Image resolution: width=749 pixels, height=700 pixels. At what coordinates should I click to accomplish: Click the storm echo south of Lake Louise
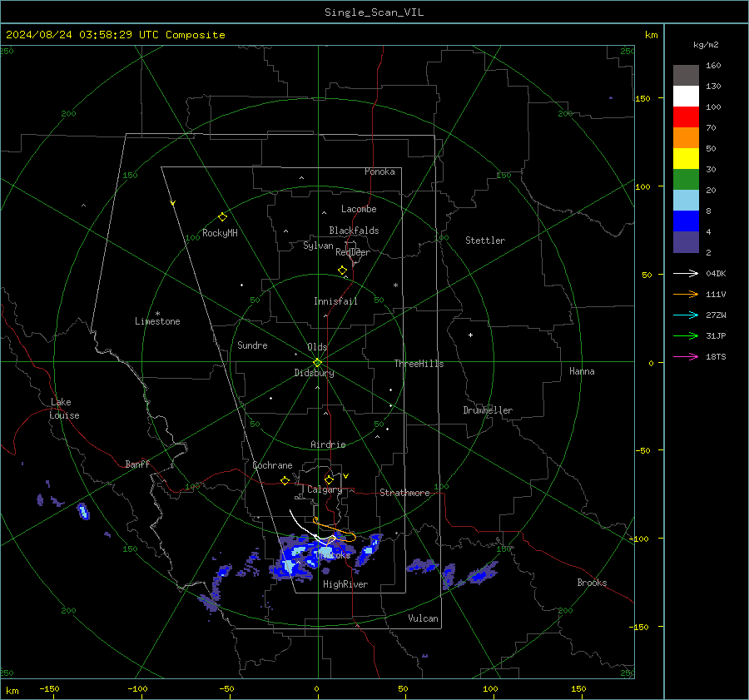[83, 511]
